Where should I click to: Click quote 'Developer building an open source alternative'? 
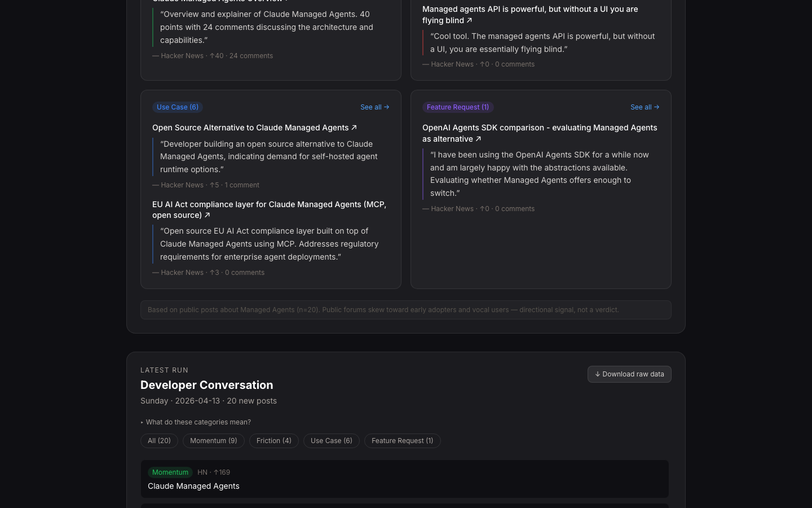click(x=271, y=157)
